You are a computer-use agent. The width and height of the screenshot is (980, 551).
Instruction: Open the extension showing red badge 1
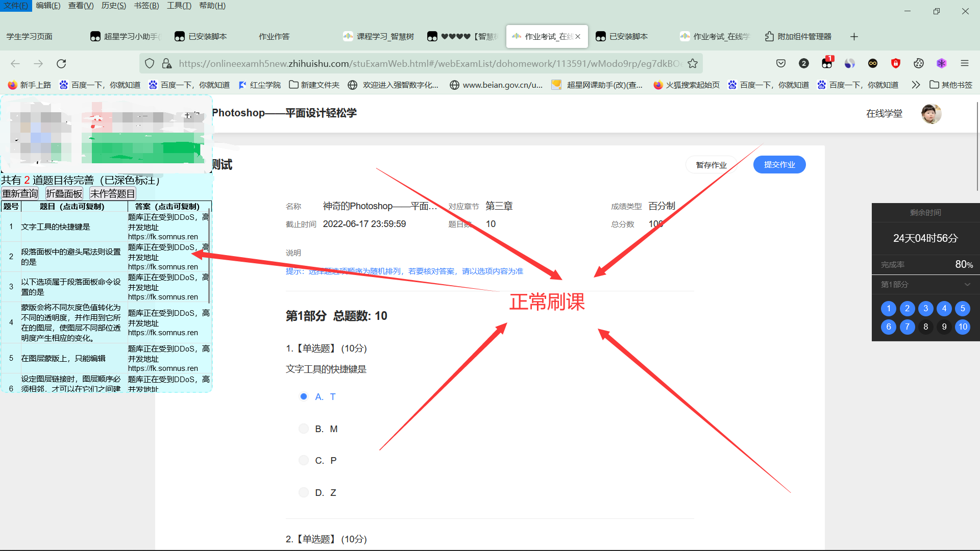tap(827, 63)
